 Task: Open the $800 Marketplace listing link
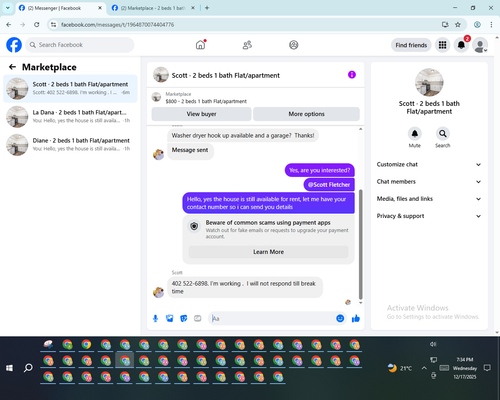point(206,101)
